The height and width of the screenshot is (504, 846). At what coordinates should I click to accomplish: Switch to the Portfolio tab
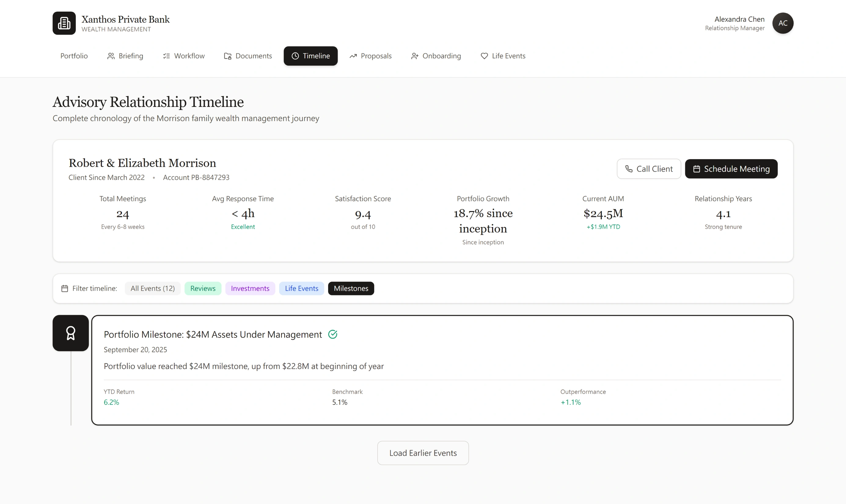click(x=74, y=56)
